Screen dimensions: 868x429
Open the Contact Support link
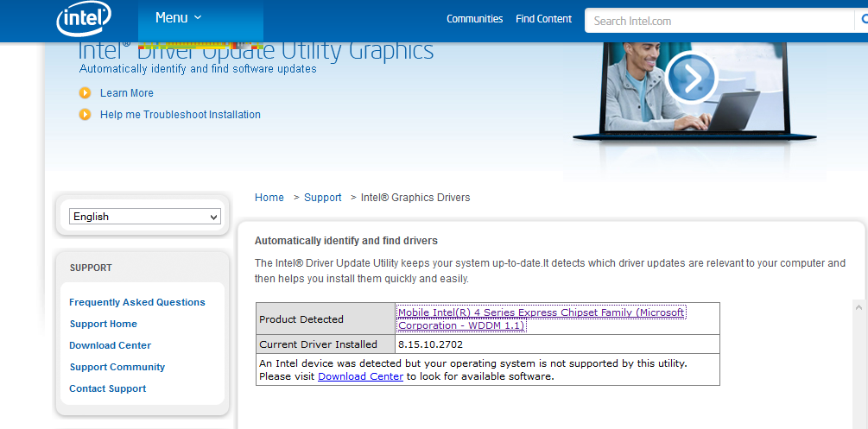[x=107, y=388]
